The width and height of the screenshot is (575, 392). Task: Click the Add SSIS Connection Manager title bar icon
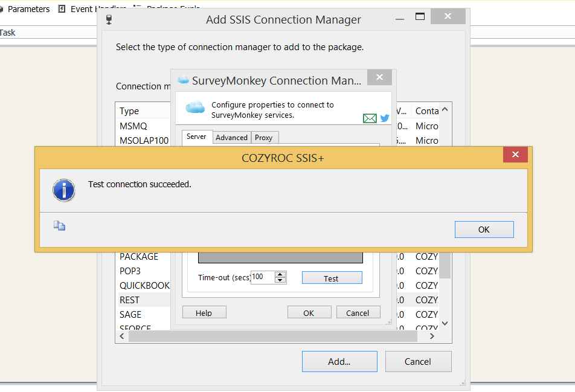(x=109, y=19)
